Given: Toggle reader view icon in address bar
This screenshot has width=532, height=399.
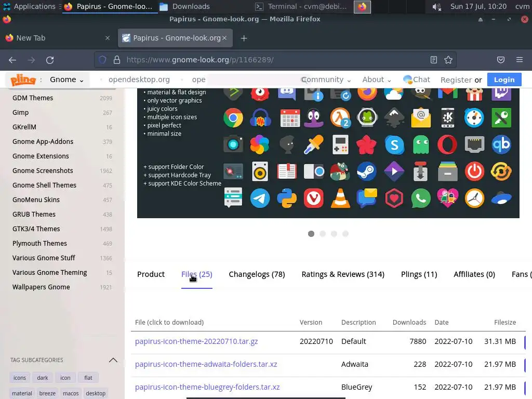Looking at the screenshot, I should 434,60.
